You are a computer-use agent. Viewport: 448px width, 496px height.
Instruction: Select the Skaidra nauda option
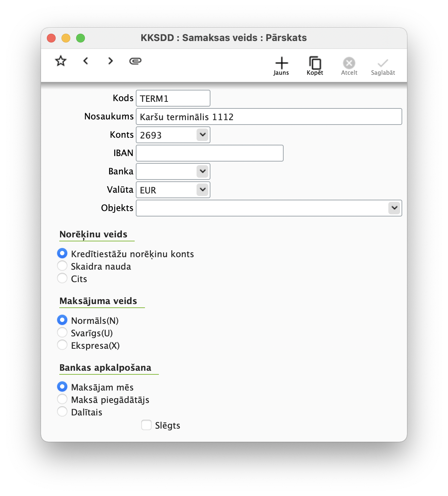point(62,266)
